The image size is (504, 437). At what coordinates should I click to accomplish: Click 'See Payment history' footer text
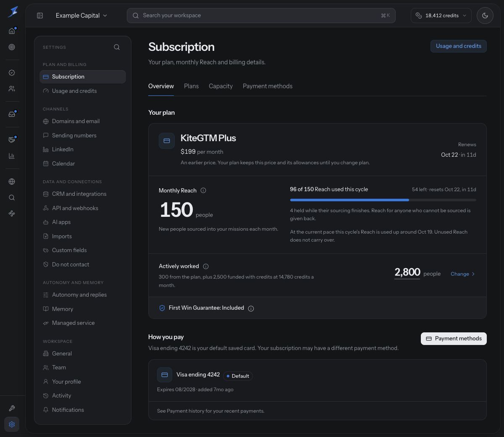click(x=211, y=411)
